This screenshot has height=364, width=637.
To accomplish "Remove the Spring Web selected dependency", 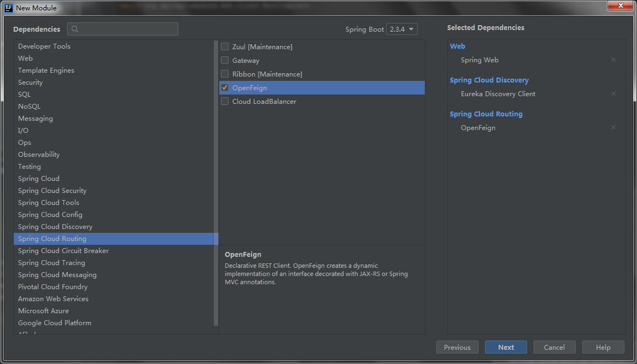I will point(613,60).
